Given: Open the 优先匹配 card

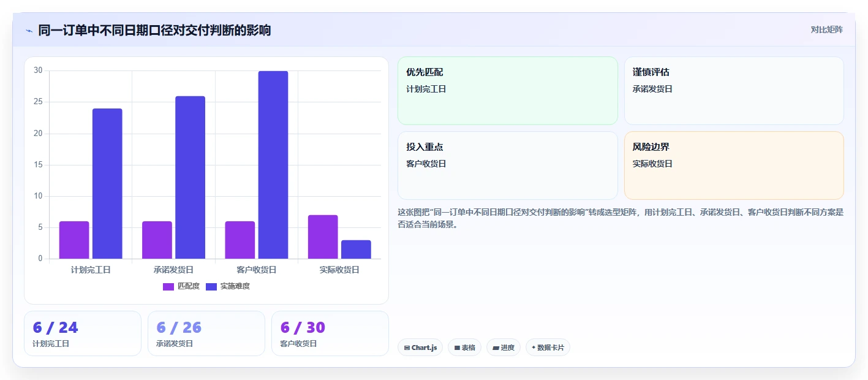Looking at the screenshot, I should coord(508,91).
